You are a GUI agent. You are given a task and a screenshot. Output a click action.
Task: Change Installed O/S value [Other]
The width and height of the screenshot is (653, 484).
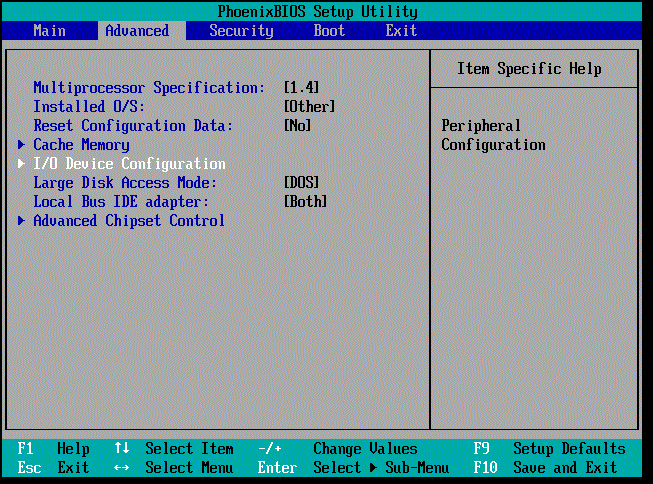(x=309, y=107)
